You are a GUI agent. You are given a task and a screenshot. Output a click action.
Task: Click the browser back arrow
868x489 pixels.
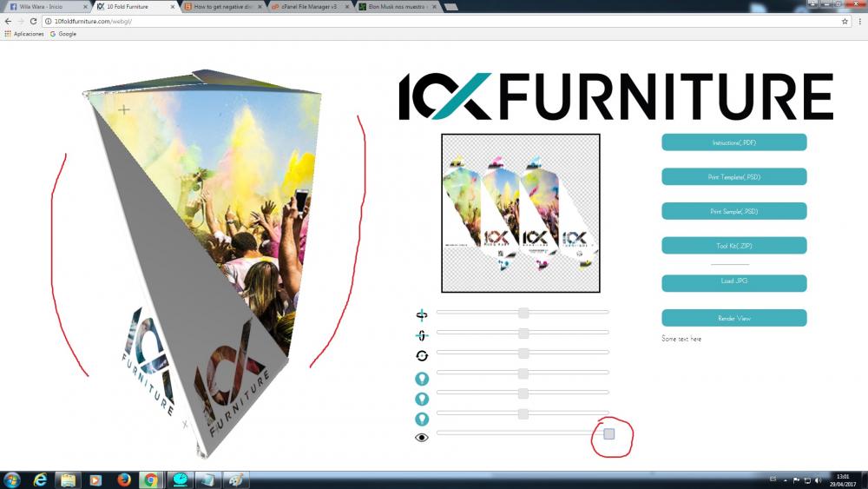[8, 21]
